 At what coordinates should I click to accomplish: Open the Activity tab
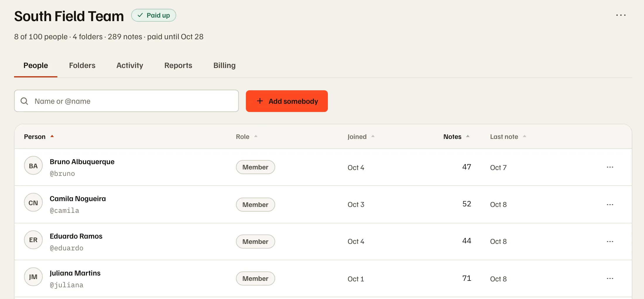pyautogui.click(x=130, y=65)
